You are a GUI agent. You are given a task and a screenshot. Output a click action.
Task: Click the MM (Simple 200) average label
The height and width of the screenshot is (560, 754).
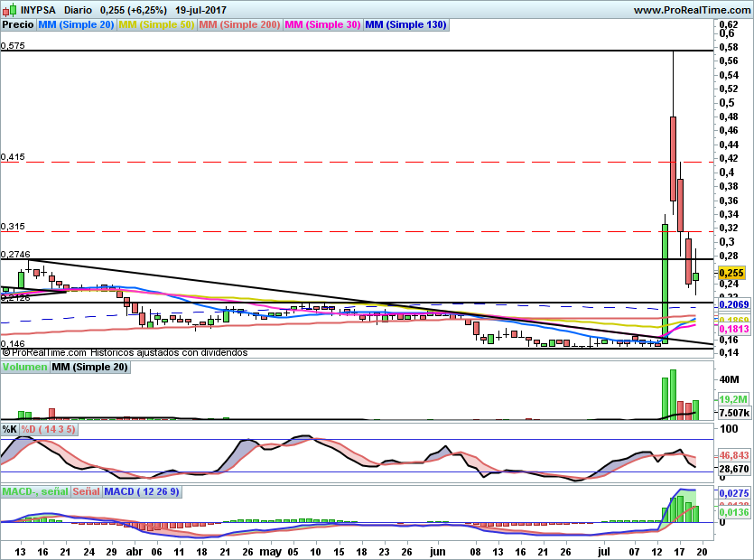(x=238, y=25)
